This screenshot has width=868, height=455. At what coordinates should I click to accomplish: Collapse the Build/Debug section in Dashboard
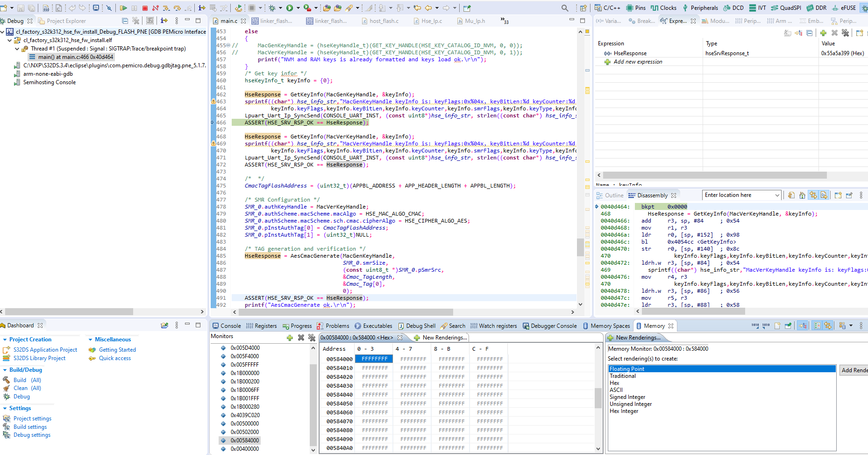(x=5, y=370)
